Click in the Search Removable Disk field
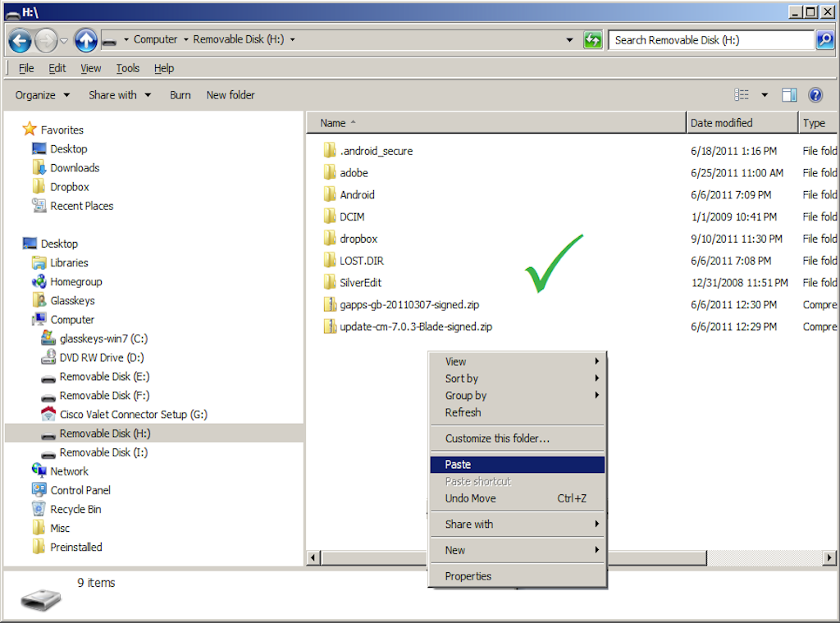 tap(710, 39)
